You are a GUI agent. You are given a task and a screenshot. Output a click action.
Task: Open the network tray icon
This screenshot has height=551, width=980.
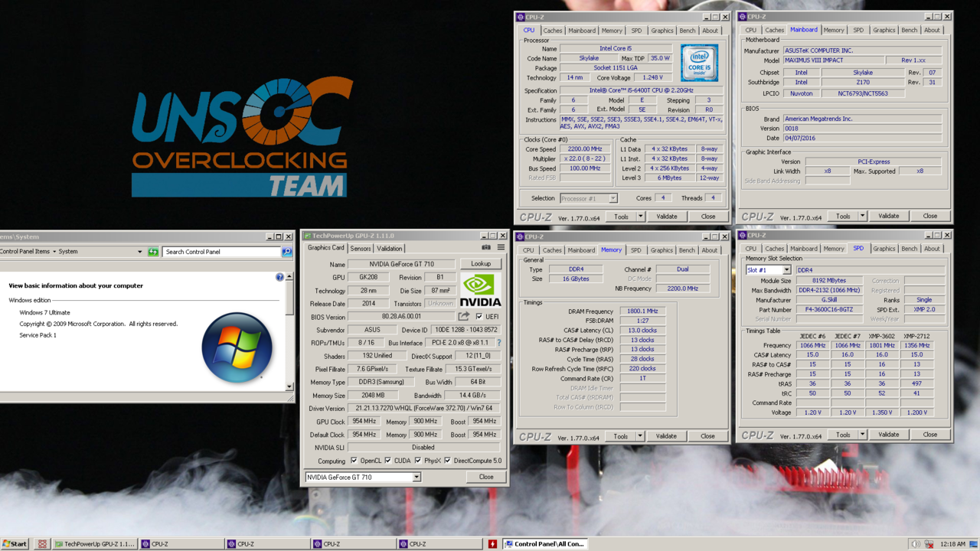(x=929, y=544)
